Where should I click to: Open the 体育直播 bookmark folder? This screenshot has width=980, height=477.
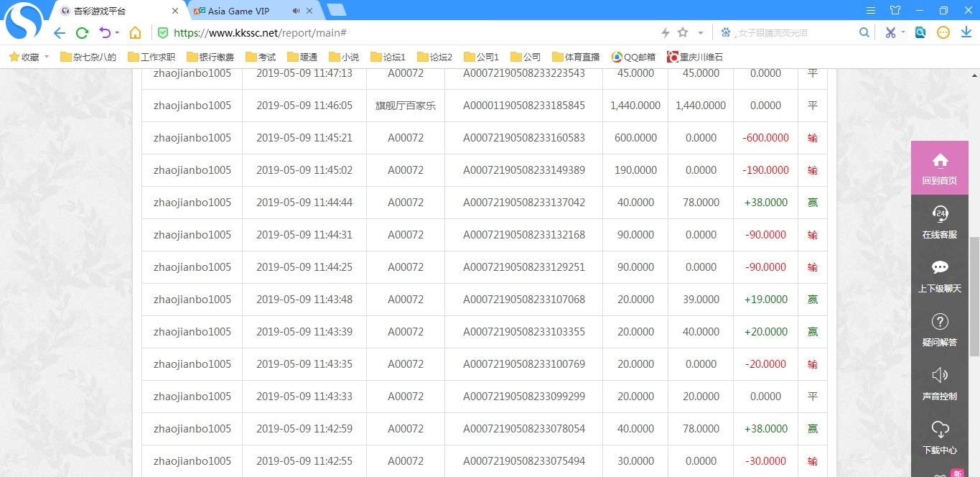pos(576,57)
